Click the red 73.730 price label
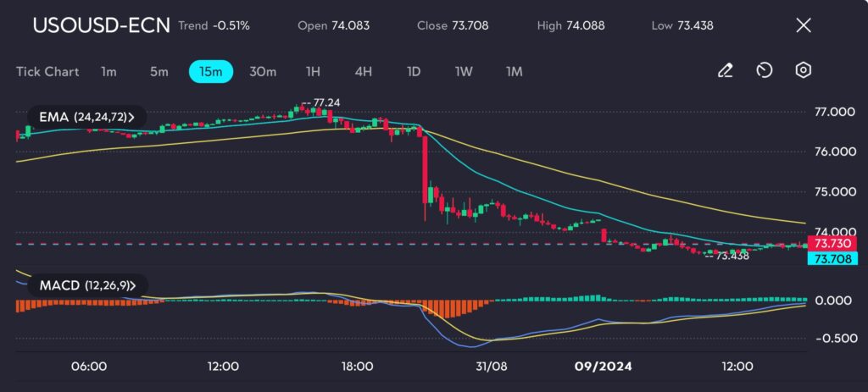The width and height of the screenshot is (868, 392). (832, 244)
